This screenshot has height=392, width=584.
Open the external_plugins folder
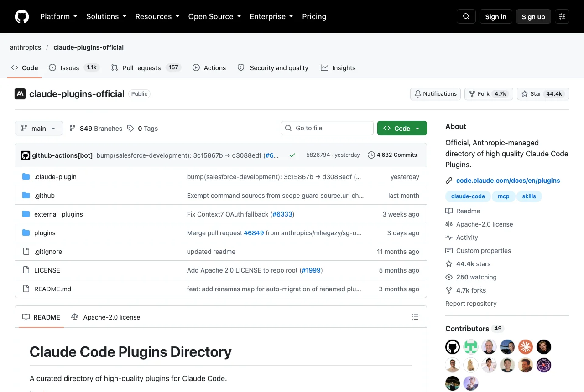(x=58, y=214)
